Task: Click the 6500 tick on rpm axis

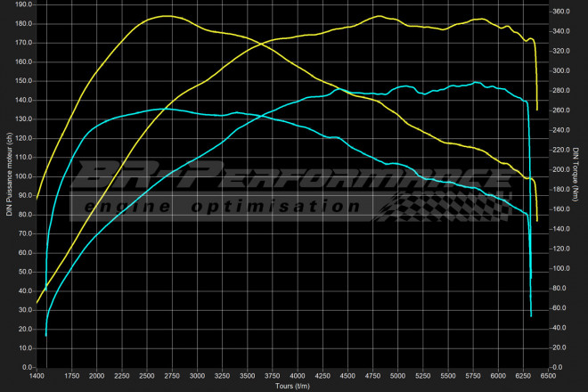Action: click(x=548, y=377)
